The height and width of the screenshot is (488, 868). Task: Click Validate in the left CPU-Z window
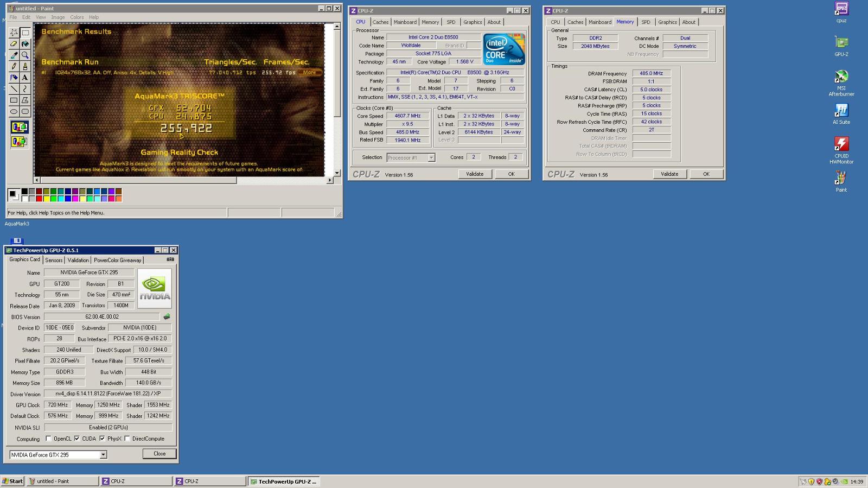coord(475,174)
